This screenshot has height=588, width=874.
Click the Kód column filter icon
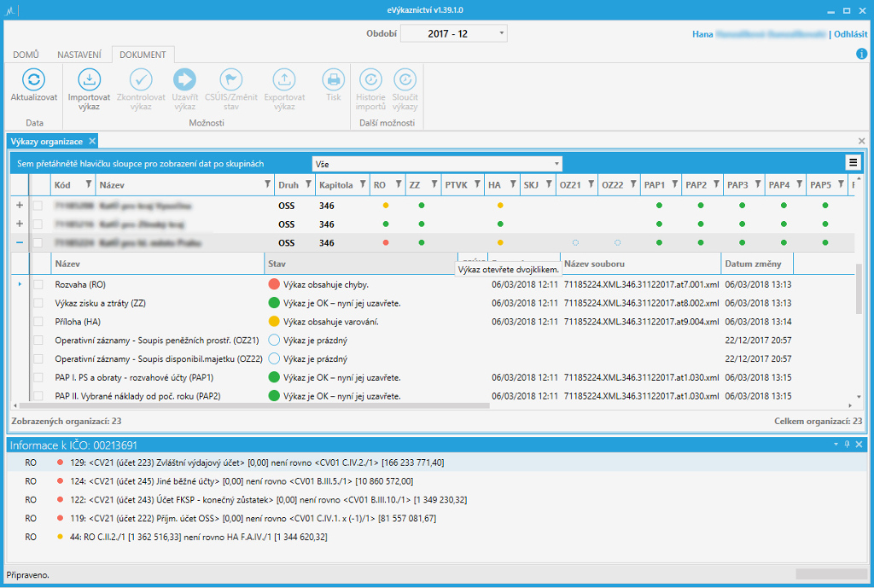point(87,184)
